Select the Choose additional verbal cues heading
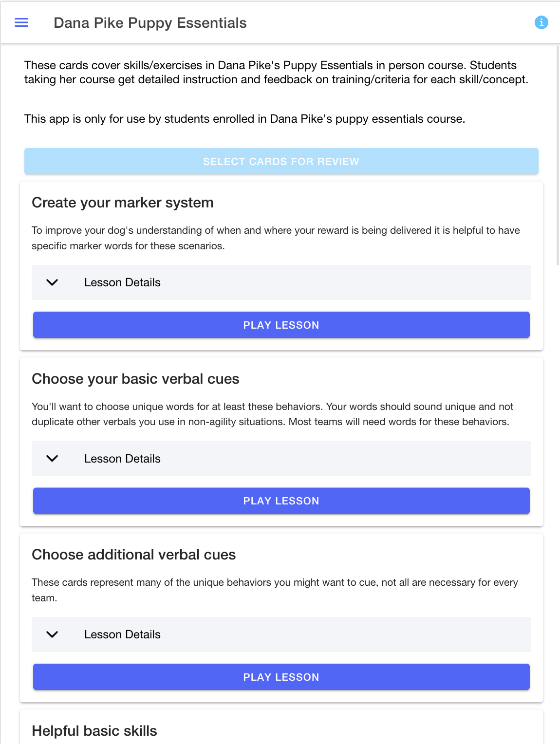The height and width of the screenshot is (744, 560). (133, 555)
